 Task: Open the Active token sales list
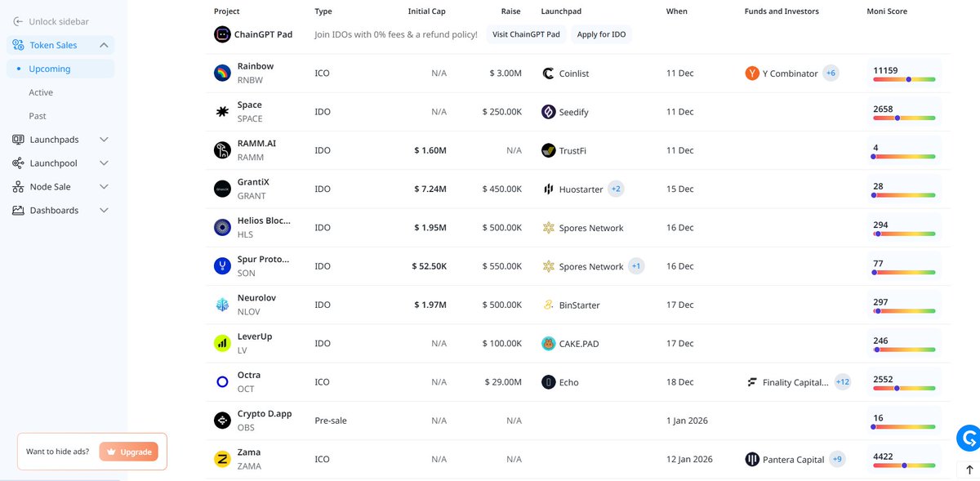41,92
